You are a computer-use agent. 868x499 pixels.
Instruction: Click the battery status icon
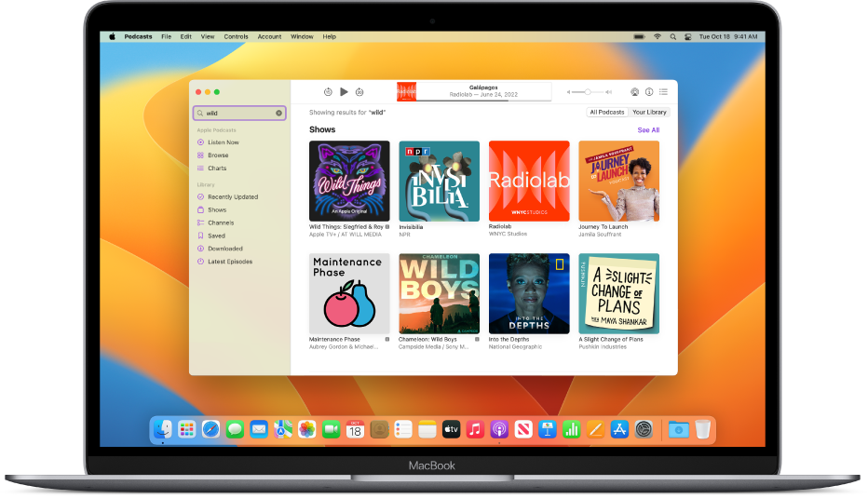640,36
